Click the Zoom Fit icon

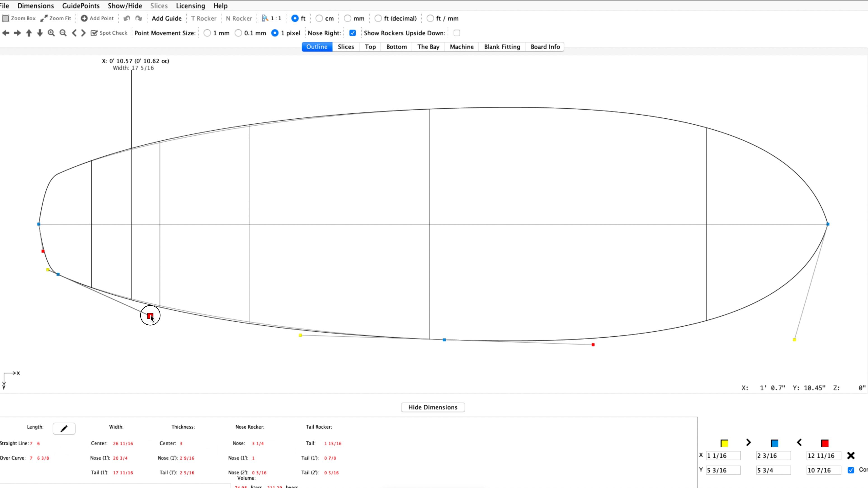point(44,19)
